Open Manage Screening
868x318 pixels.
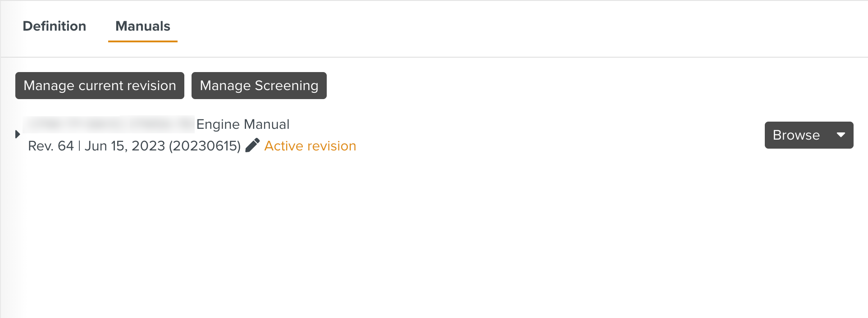coord(259,86)
